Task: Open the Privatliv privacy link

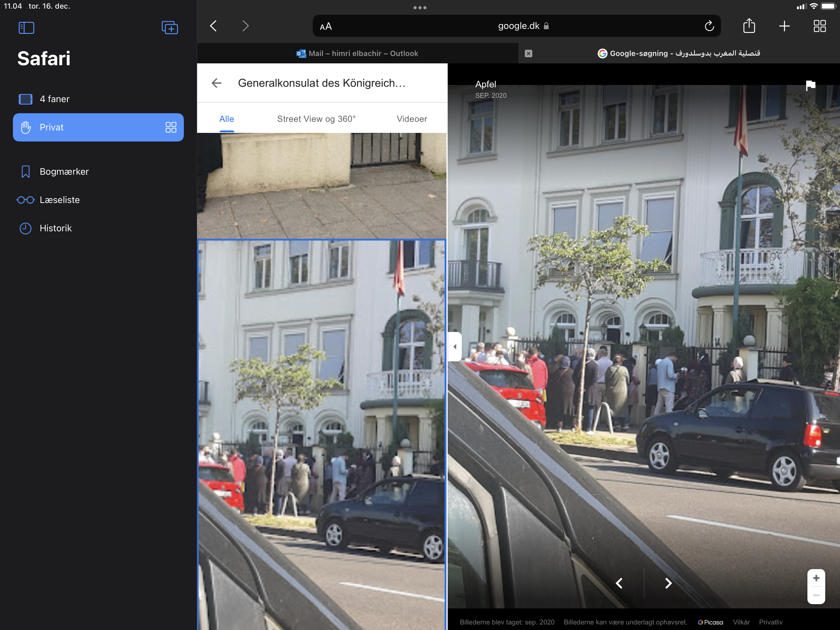Action: click(771, 622)
